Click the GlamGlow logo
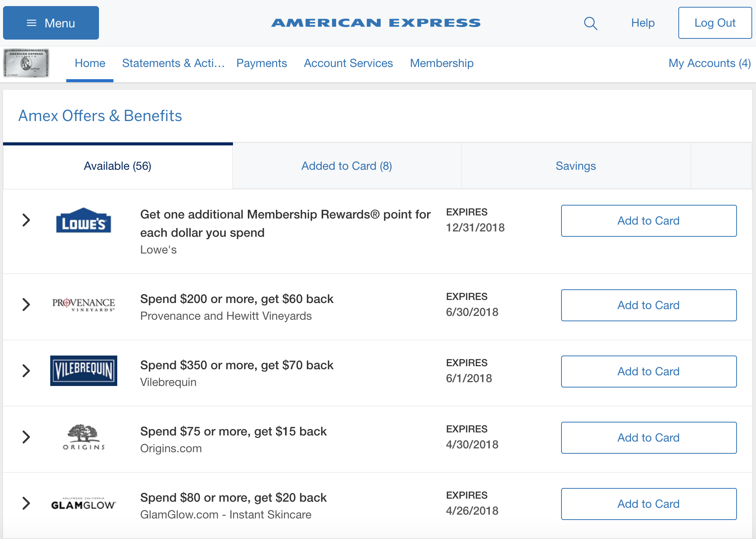The height and width of the screenshot is (539, 756). pos(84,504)
